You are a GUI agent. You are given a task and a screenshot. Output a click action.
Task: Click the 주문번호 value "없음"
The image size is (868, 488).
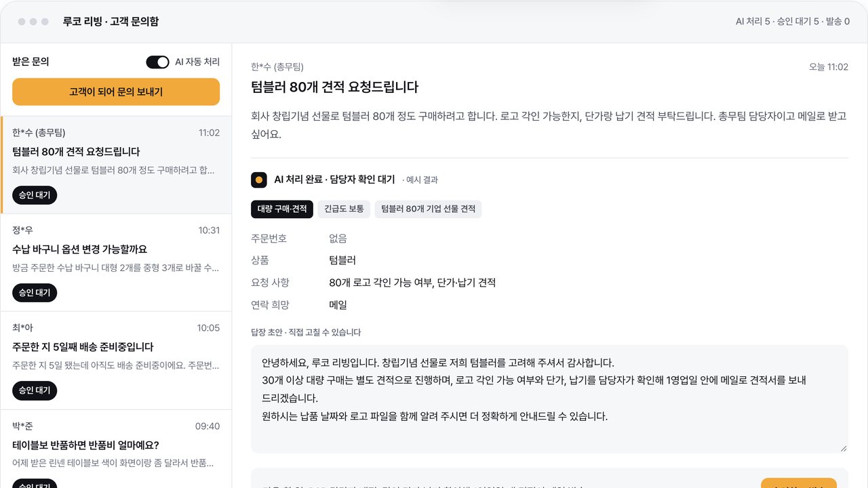tap(338, 239)
